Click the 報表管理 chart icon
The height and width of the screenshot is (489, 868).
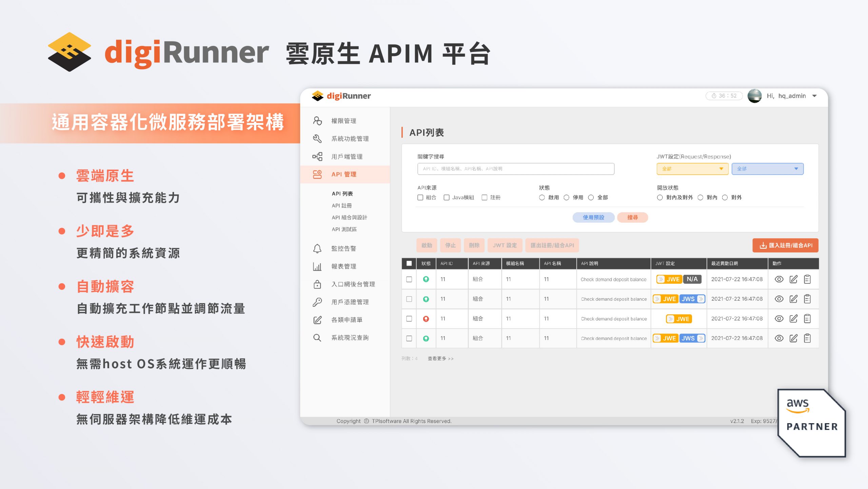click(317, 266)
